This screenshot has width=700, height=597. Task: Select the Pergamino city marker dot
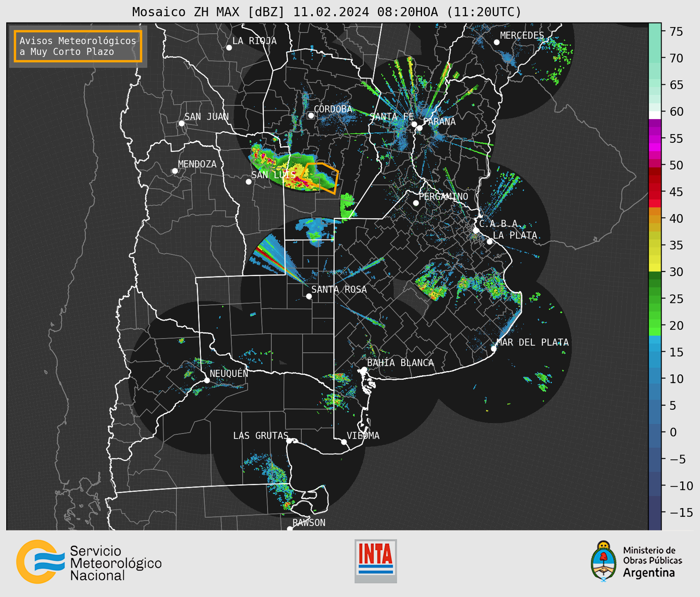pos(416,203)
